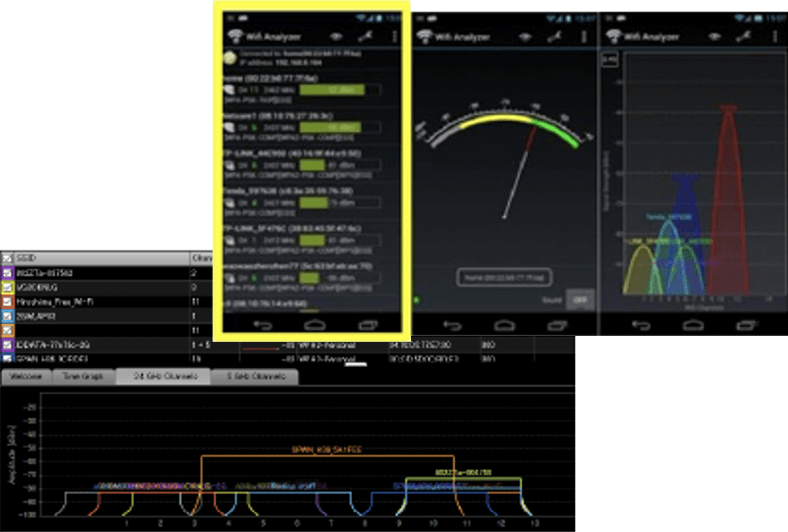Open the overflow menu on the signal meter screen
The width and height of the screenshot is (788, 532).
click(x=585, y=36)
